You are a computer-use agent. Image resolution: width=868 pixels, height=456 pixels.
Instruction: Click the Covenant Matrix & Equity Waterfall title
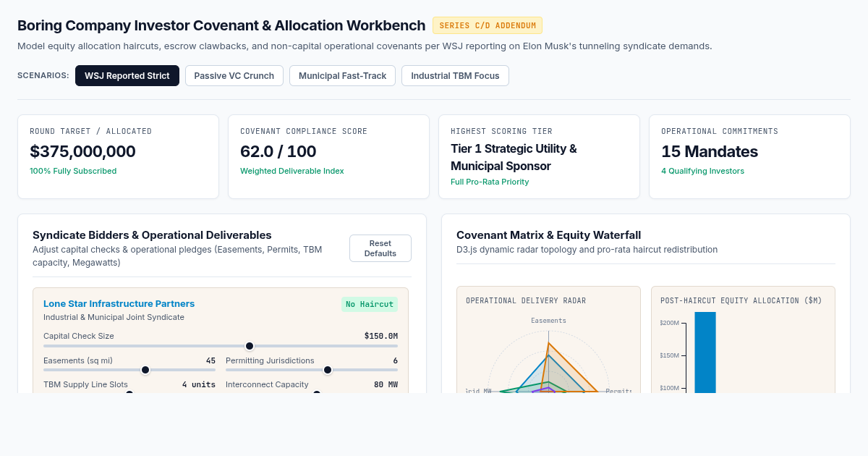coord(548,235)
